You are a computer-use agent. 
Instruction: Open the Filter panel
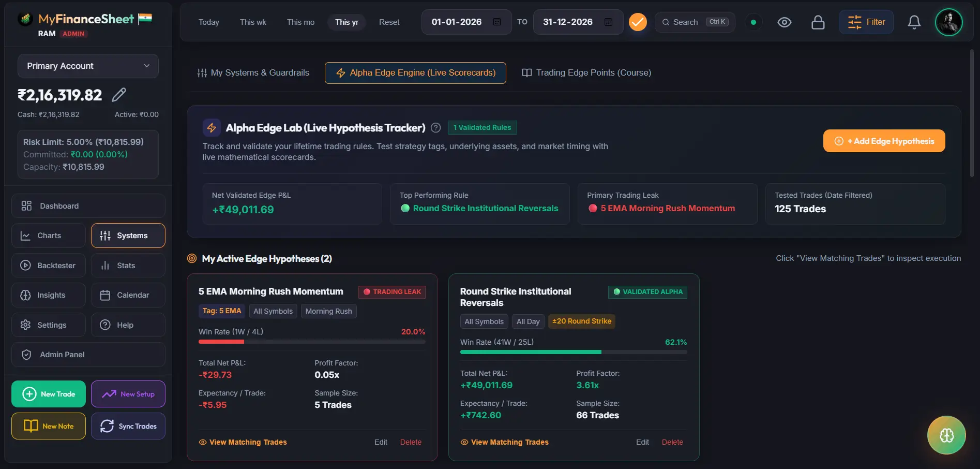coord(866,22)
